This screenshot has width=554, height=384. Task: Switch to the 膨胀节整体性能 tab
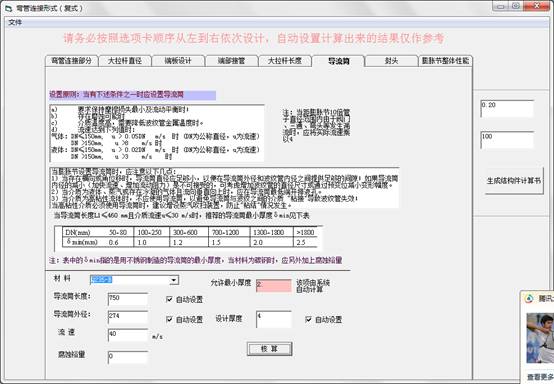coord(445,61)
